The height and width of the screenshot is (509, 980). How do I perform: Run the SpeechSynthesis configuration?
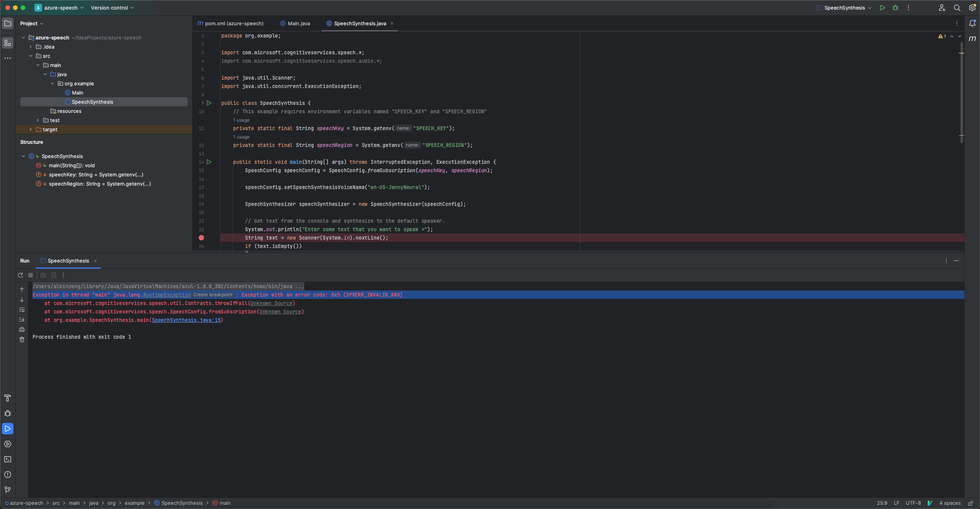(882, 7)
